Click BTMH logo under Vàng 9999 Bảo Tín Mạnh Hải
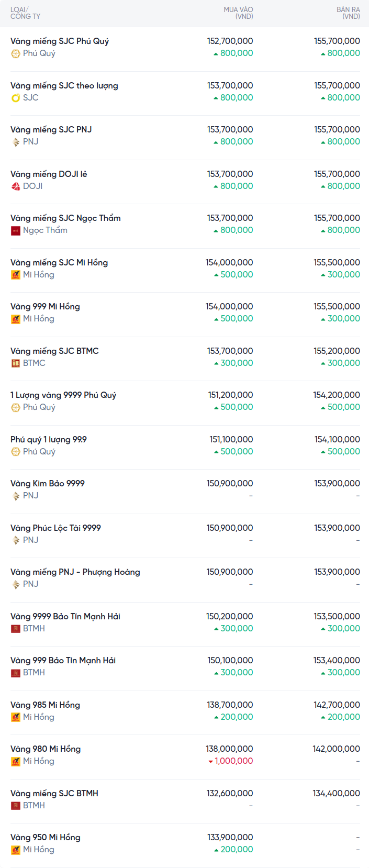This screenshot has height=868, width=369. (x=16, y=629)
